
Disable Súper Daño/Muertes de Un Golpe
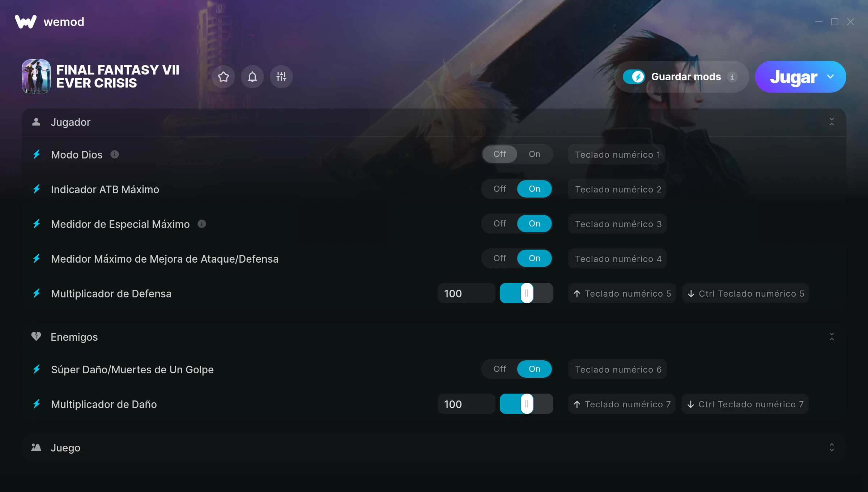point(500,369)
